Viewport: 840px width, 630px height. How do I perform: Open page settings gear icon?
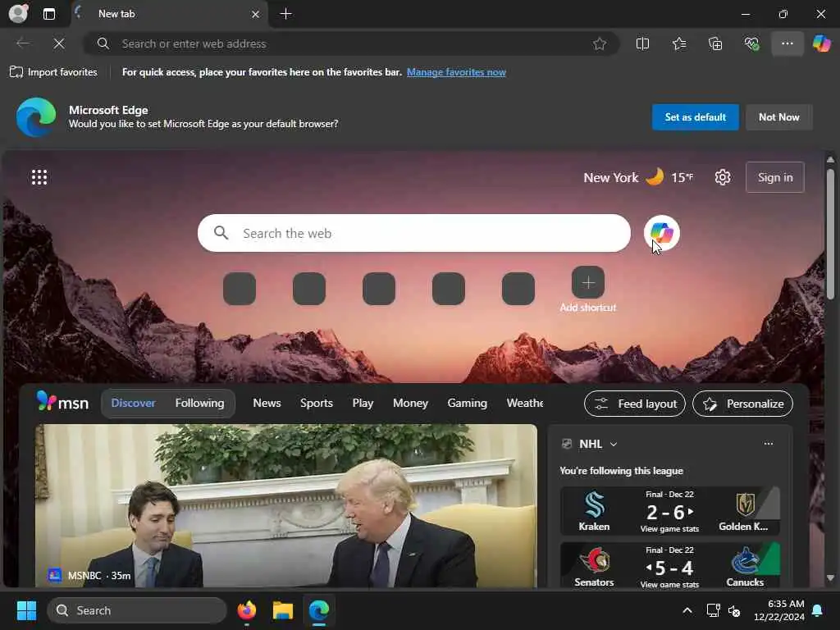tap(723, 177)
